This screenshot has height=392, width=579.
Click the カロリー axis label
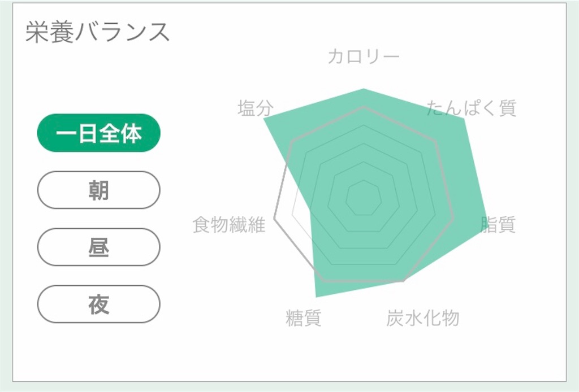tap(365, 56)
